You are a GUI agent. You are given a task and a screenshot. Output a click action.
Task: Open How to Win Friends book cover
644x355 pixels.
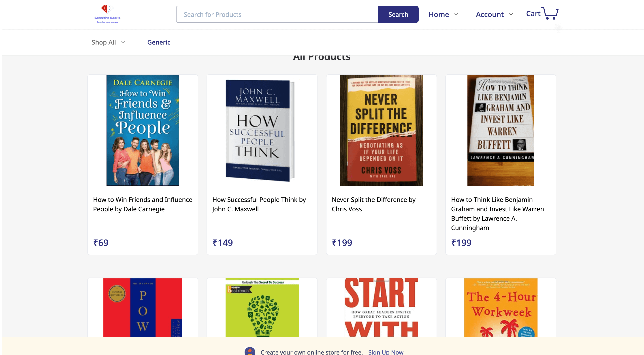click(143, 130)
